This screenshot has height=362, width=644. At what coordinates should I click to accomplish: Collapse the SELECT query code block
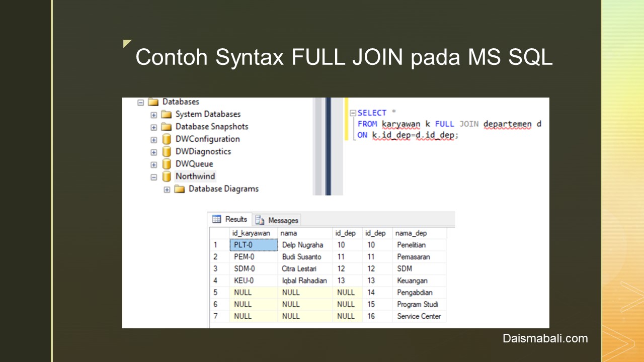(353, 113)
